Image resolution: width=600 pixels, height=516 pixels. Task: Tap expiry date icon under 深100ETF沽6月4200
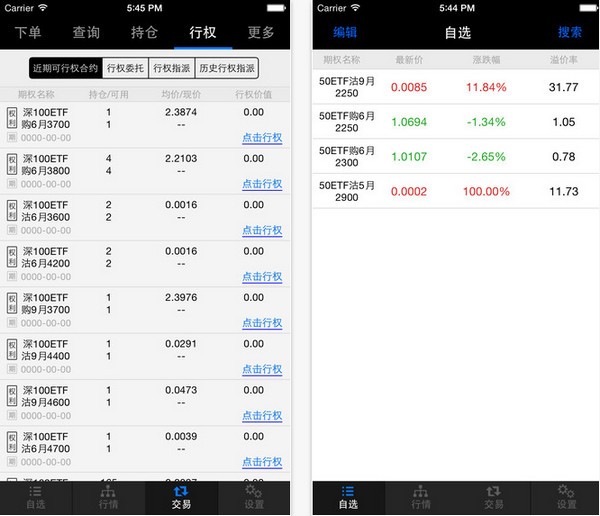tap(12, 276)
